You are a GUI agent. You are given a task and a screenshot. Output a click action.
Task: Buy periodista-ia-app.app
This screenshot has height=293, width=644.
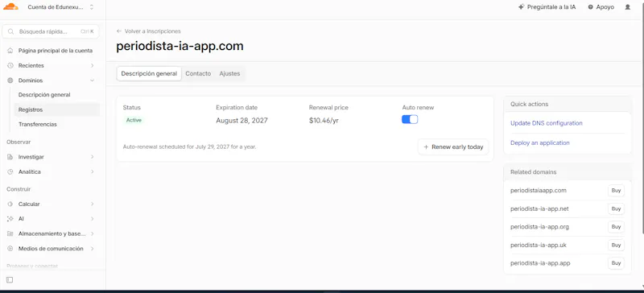[x=616, y=263]
